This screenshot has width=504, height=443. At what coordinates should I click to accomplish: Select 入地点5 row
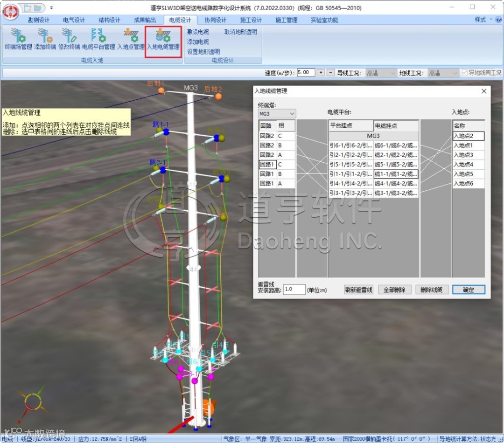click(x=469, y=174)
